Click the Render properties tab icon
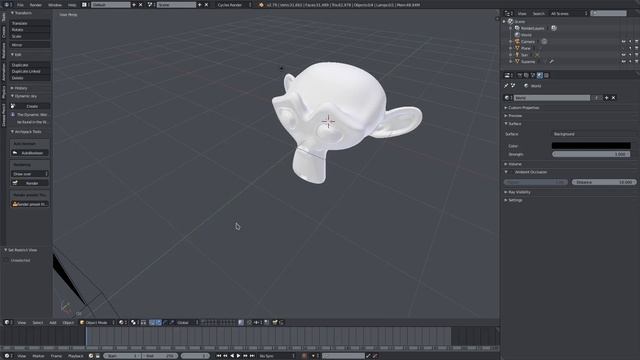This screenshot has height=360, width=640. coord(520,76)
